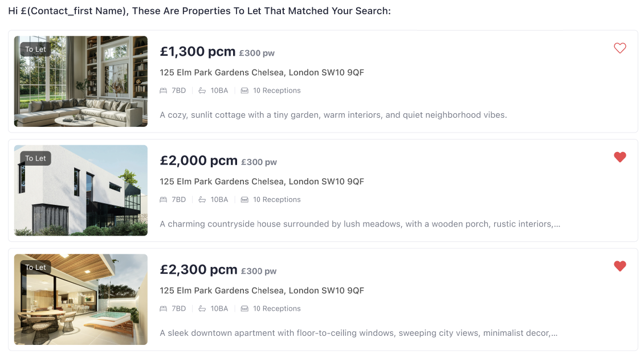Toggle heart on £2,300 pcm listing
This screenshot has width=644, height=358.
619,266
